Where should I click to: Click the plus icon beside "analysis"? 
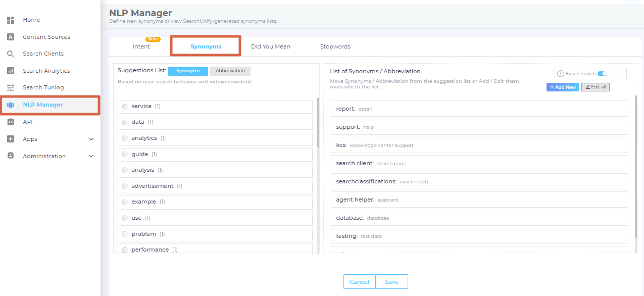point(125,170)
